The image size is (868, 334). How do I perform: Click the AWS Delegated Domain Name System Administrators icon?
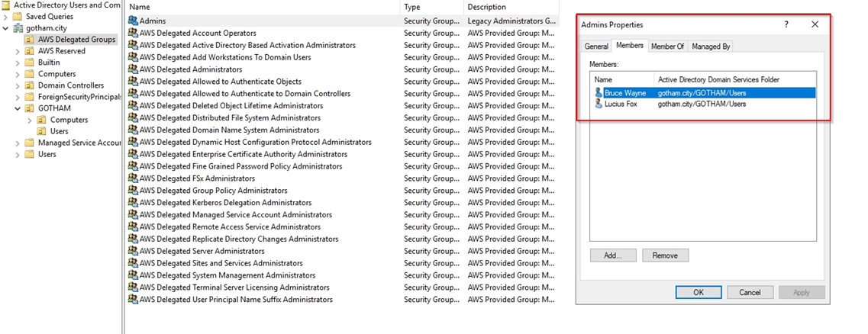click(133, 130)
